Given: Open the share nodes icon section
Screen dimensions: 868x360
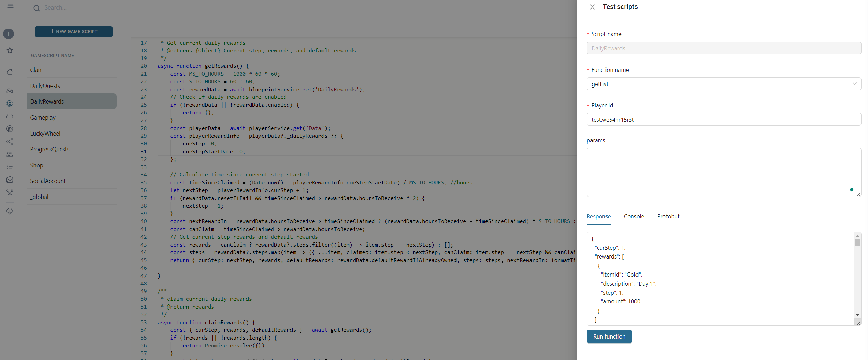Looking at the screenshot, I should pyautogui.click(x=10, y=141).
